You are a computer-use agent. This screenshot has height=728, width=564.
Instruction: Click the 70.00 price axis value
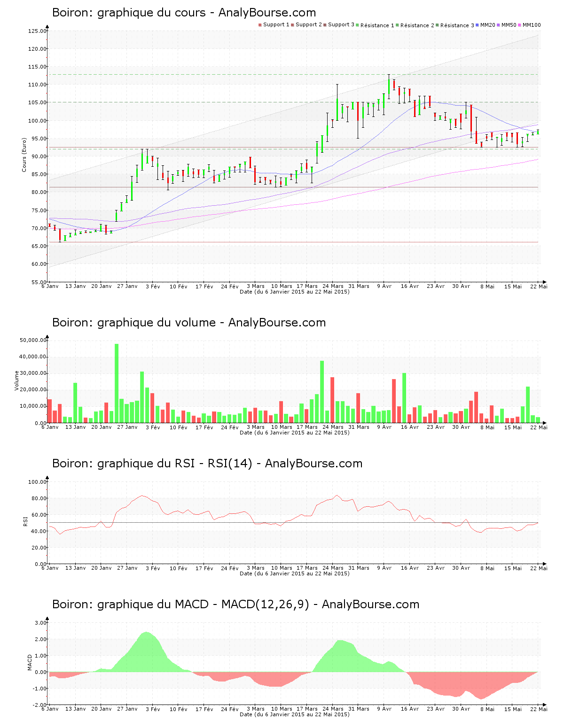tap(39, 228)
